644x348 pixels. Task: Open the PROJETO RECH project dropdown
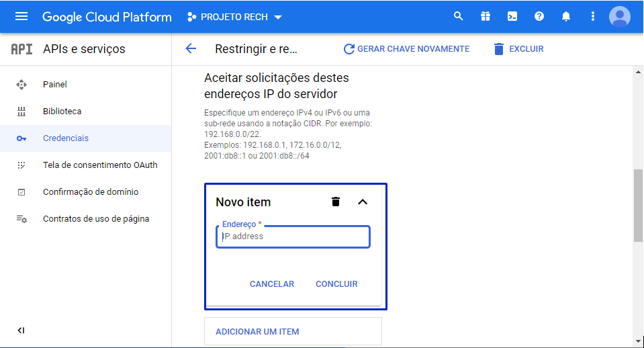point(235,17)
